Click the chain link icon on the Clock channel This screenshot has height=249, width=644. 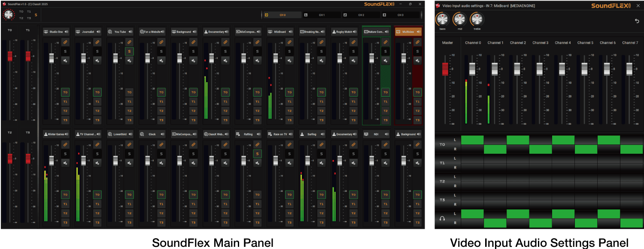click(x=161, y=144)
